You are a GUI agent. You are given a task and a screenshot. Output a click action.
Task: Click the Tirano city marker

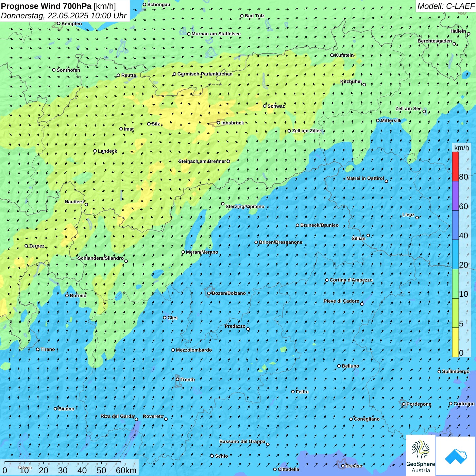38,349
